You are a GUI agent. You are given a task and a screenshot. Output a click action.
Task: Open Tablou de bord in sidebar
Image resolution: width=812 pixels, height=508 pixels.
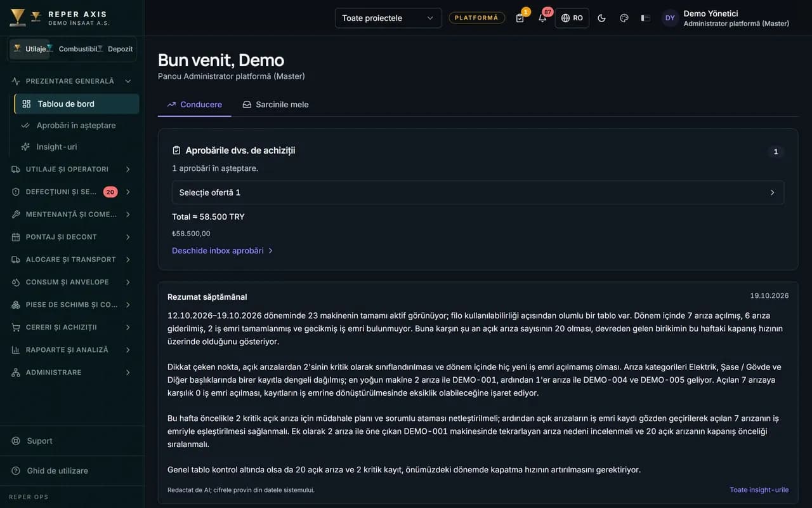(x=76, y=104)
